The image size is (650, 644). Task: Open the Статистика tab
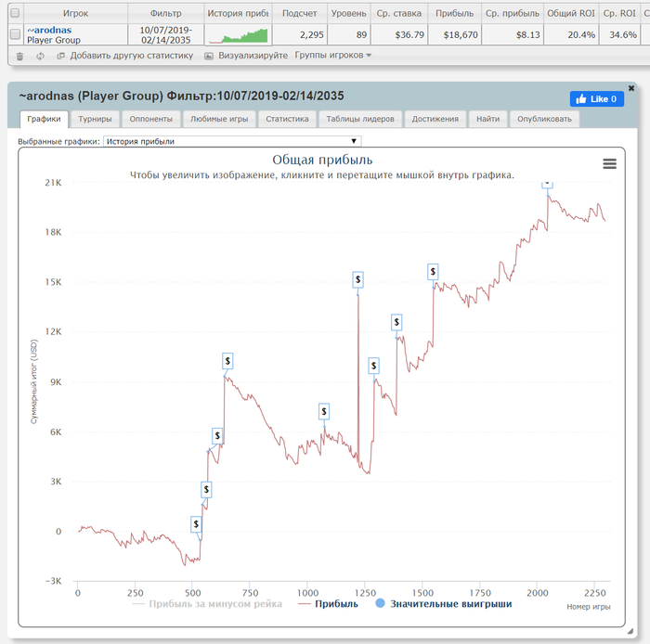[287, 119]
